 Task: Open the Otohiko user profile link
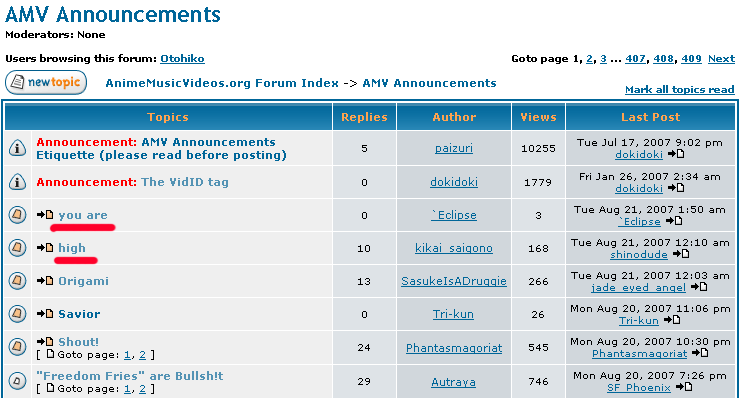coord(182,59)
